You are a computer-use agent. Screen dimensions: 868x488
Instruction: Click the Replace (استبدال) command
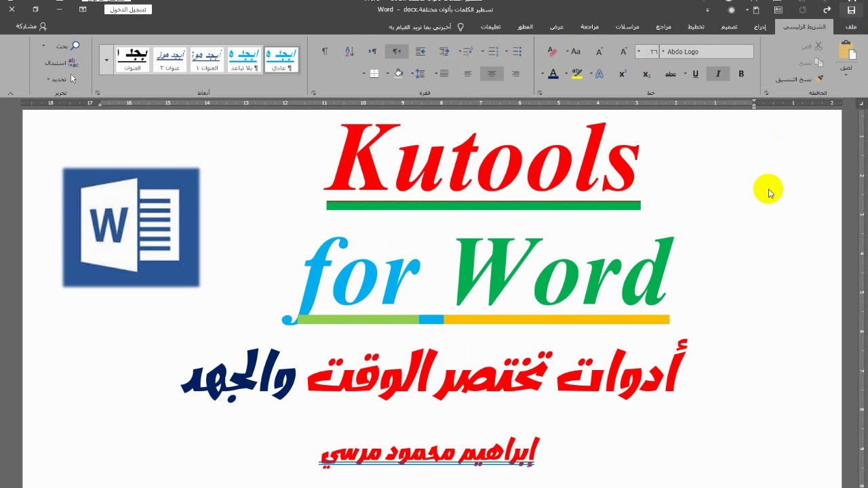click(x=62, y=63)
